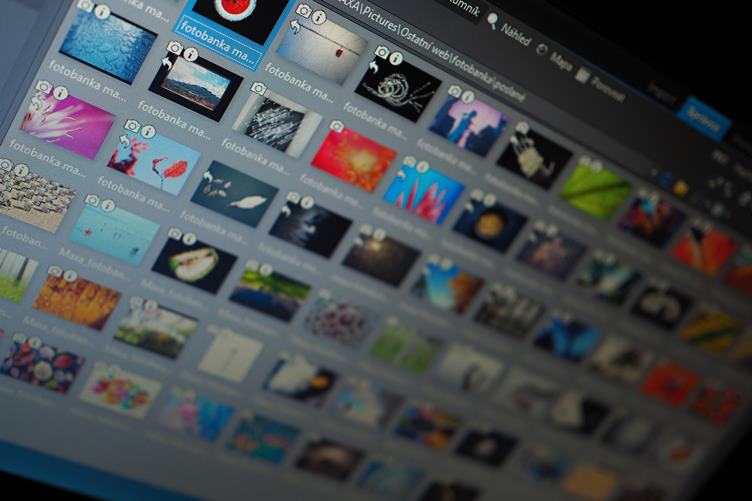
Task: Select the sliced green fruit thumbnail
Action: click(194, 265)
